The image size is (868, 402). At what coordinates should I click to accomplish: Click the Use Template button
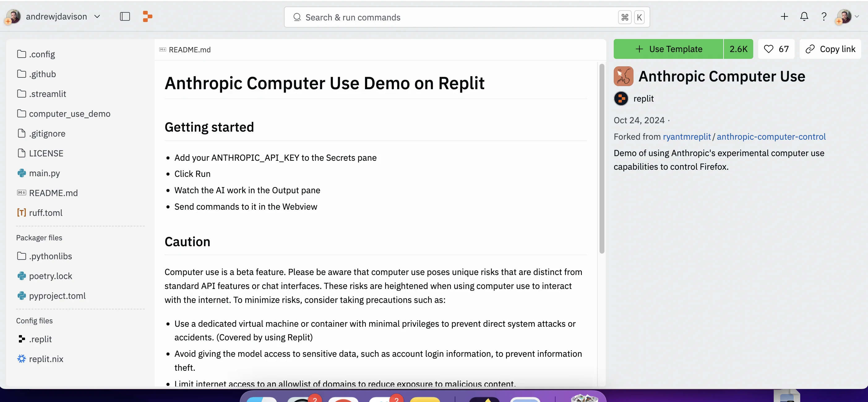(668, 49)
